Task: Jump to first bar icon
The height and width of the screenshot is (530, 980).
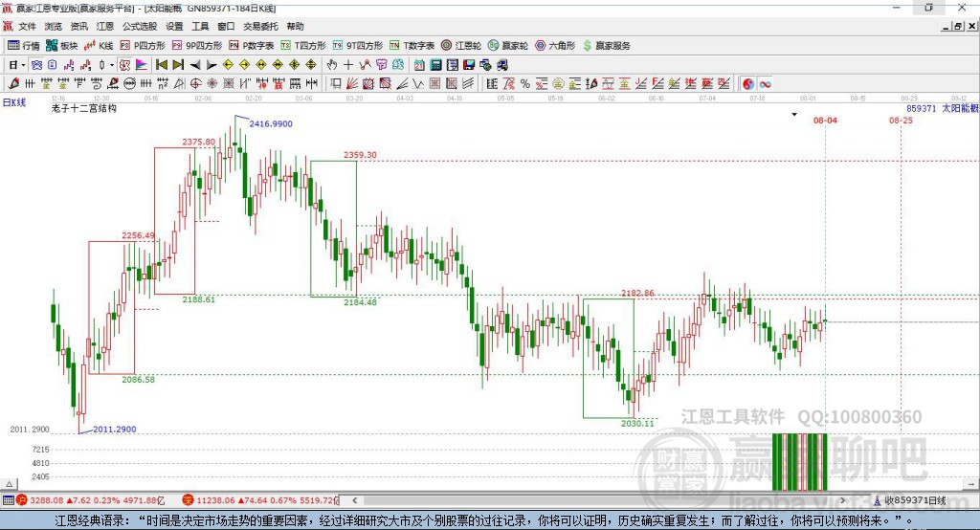Action: coord(161,65)
